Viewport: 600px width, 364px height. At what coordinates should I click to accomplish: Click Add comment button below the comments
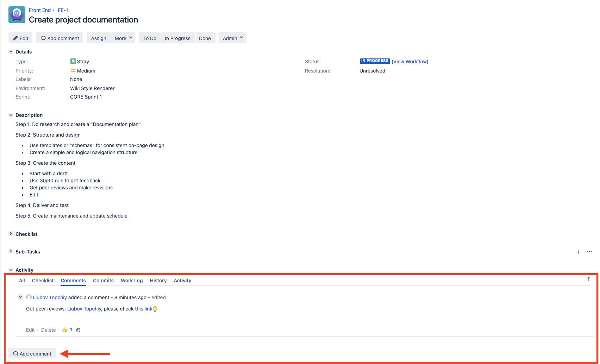tap(32, 353)
